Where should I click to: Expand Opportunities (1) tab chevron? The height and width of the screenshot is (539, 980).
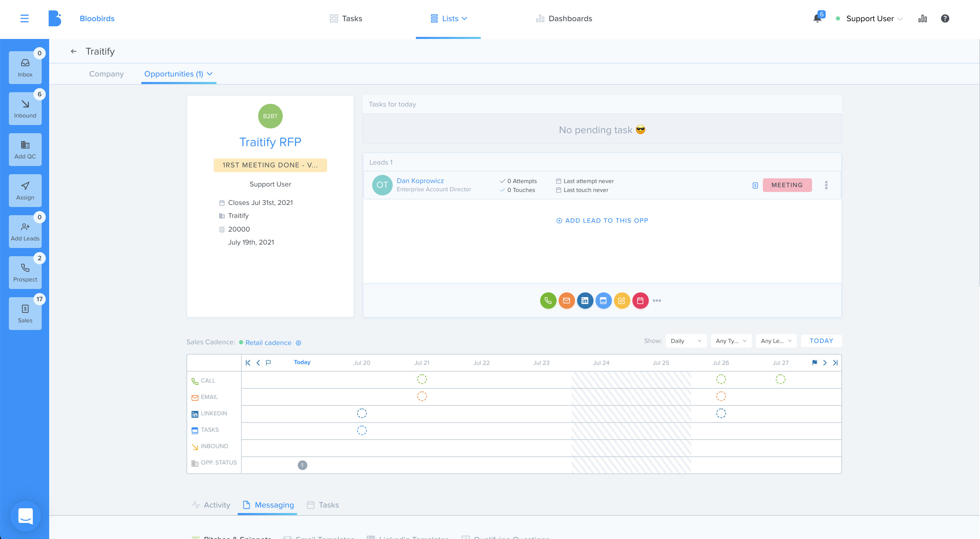pos(210,74)
